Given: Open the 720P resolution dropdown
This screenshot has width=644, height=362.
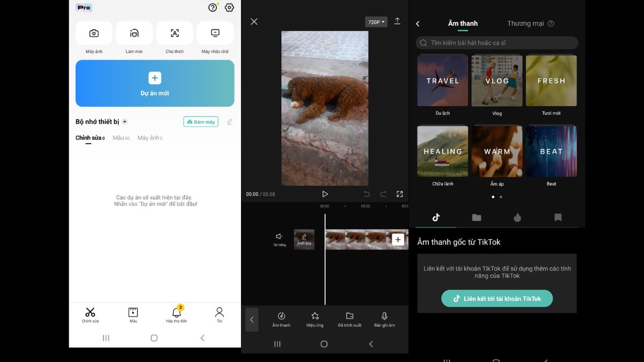Looking at the screenshot, I should coord(376,21).
